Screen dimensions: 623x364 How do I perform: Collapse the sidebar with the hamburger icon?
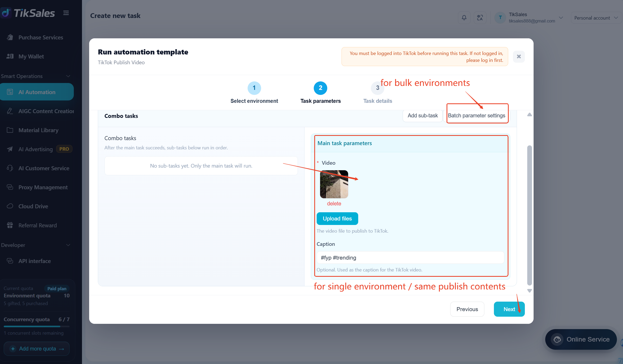66,13
